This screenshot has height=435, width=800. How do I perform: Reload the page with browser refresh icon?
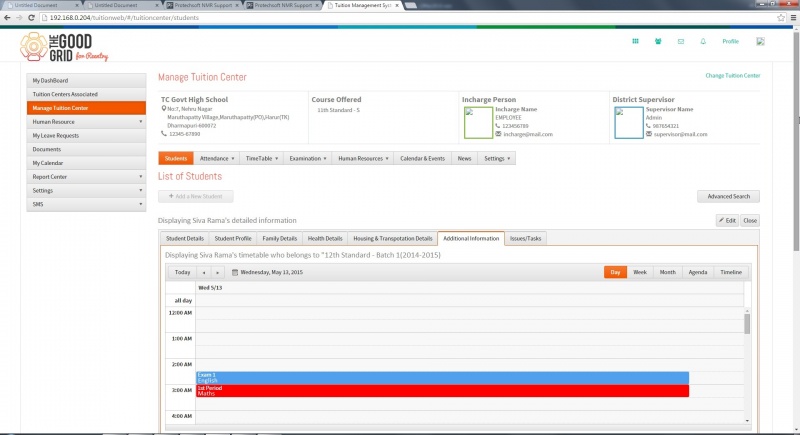31,17
